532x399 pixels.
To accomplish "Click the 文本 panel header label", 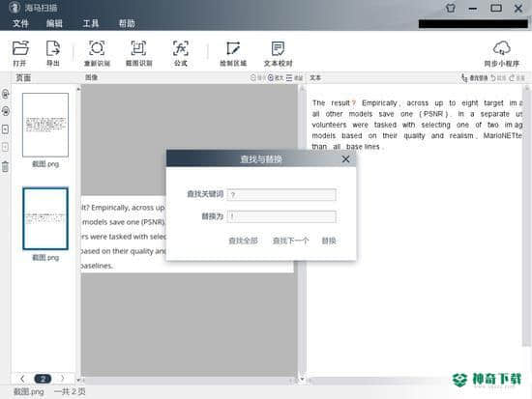I will (315, 77).
